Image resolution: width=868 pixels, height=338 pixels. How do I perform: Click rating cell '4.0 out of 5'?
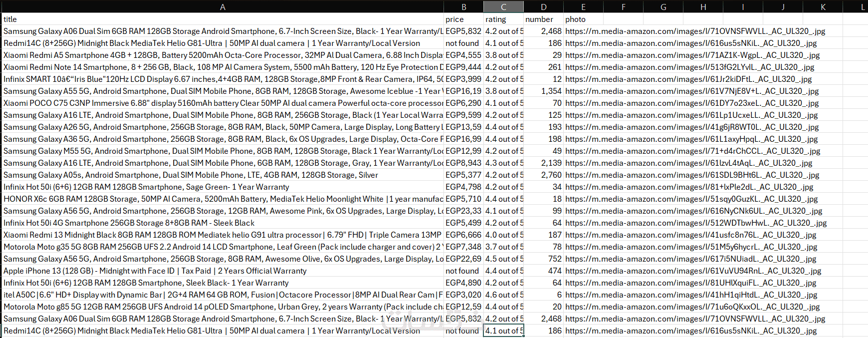click(x=503, y=235)
